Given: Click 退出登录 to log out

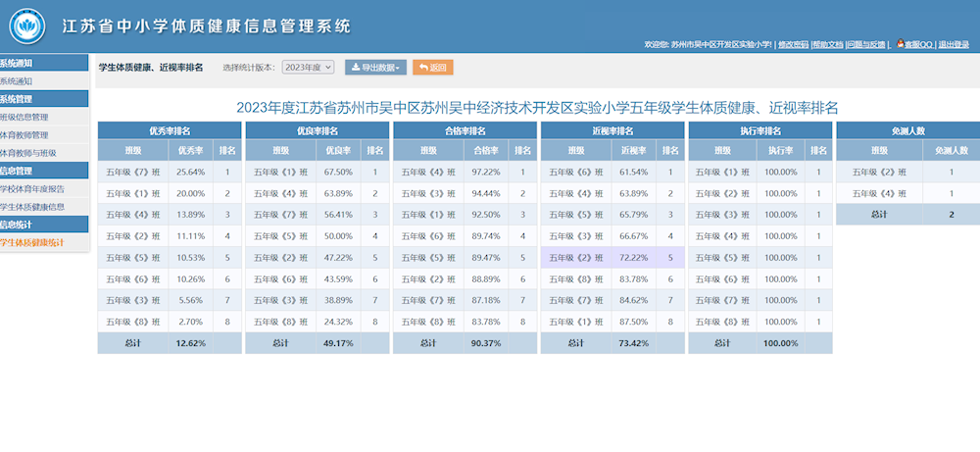Looking at the screenshot, I should click(x=954, y=44).
